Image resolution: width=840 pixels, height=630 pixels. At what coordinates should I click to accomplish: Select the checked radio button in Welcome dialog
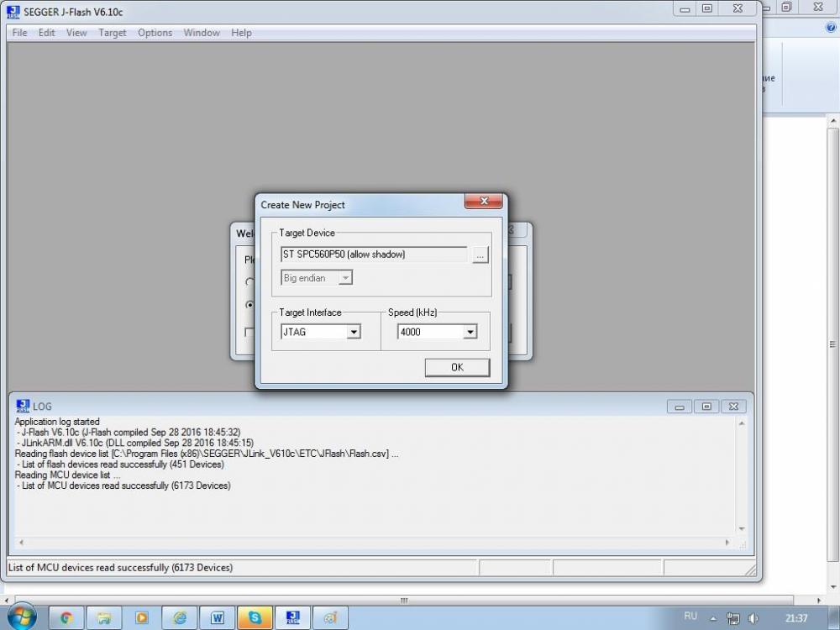coord(249,305)
